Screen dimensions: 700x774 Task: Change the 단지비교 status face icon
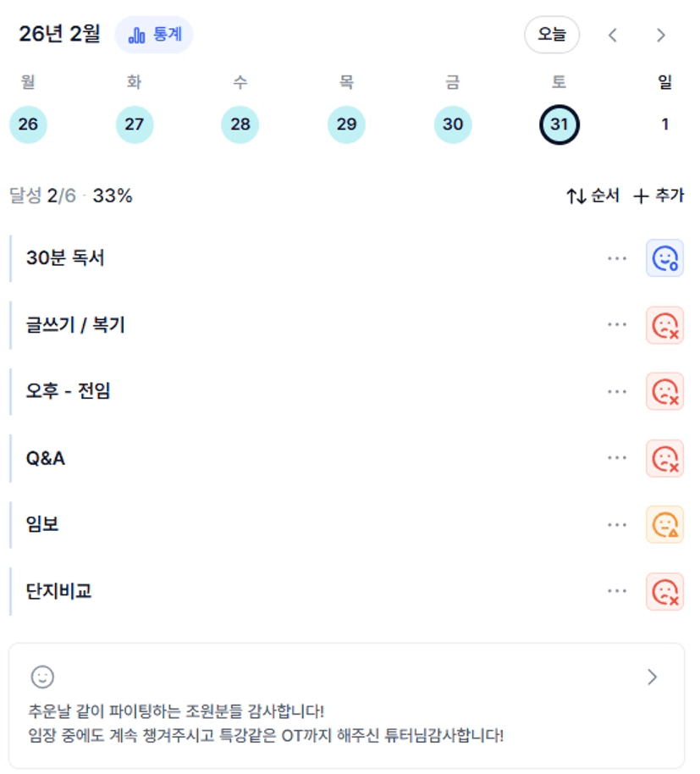click(x=664, y=591)
